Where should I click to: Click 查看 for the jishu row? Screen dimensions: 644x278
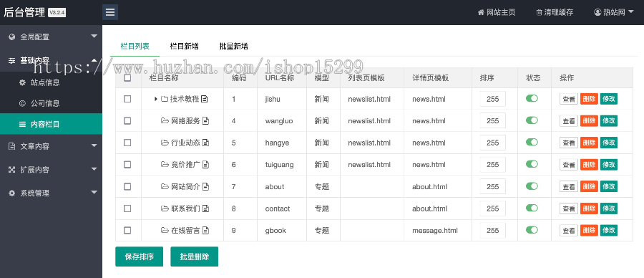pos(569,99)
